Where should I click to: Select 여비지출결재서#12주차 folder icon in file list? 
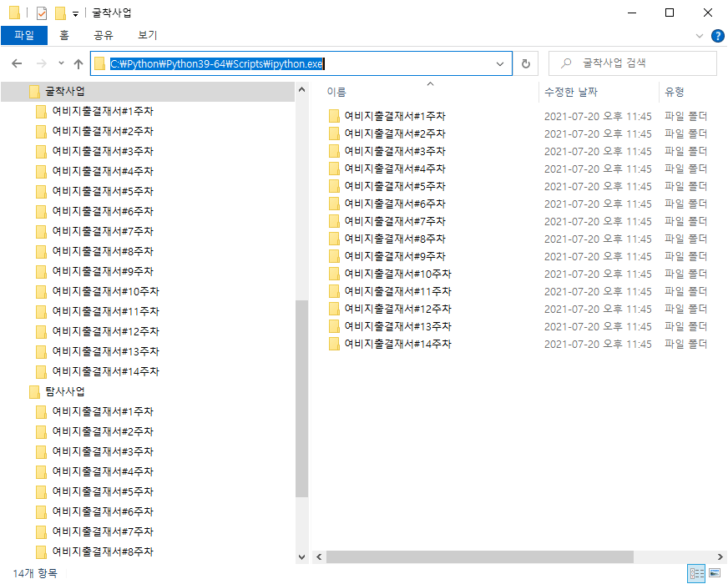click(334, 309)
